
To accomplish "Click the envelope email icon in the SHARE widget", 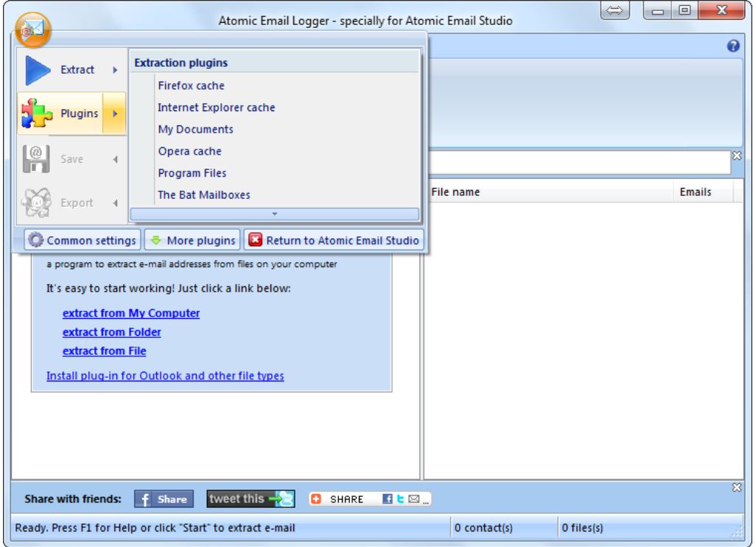I will (x=413, y=499).
